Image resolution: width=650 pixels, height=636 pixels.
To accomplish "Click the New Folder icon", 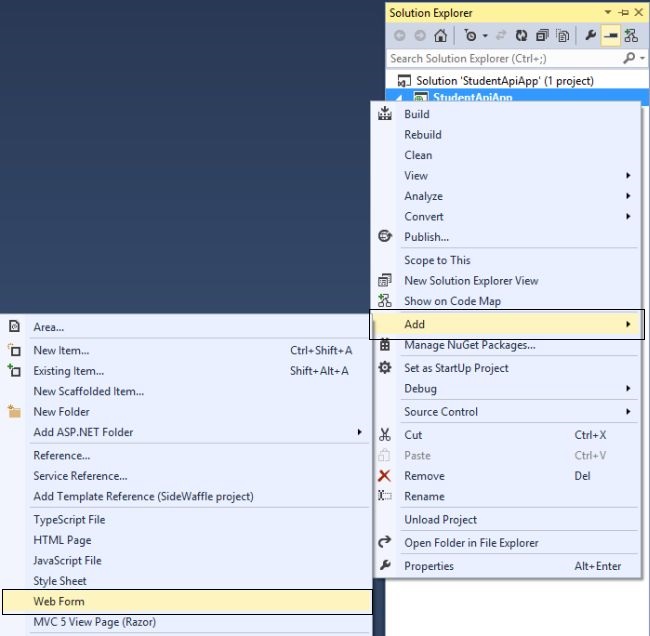I will pyautogui.click(x=15, y=411).
